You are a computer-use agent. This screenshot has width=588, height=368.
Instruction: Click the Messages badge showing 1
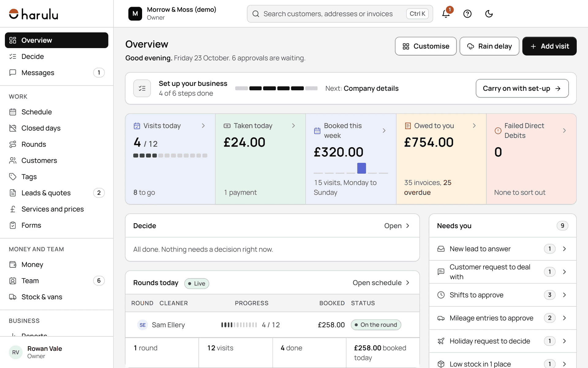click(x=99, y=73)
